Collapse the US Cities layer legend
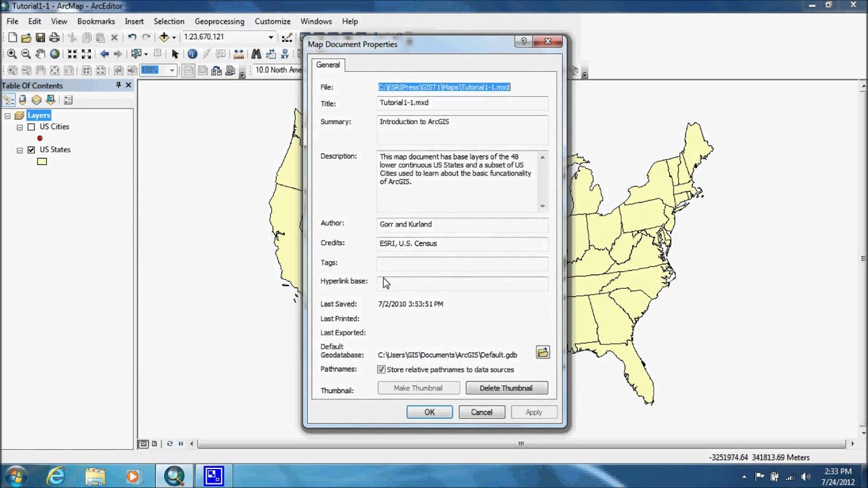The image size is (868, 488). [20, 127]
